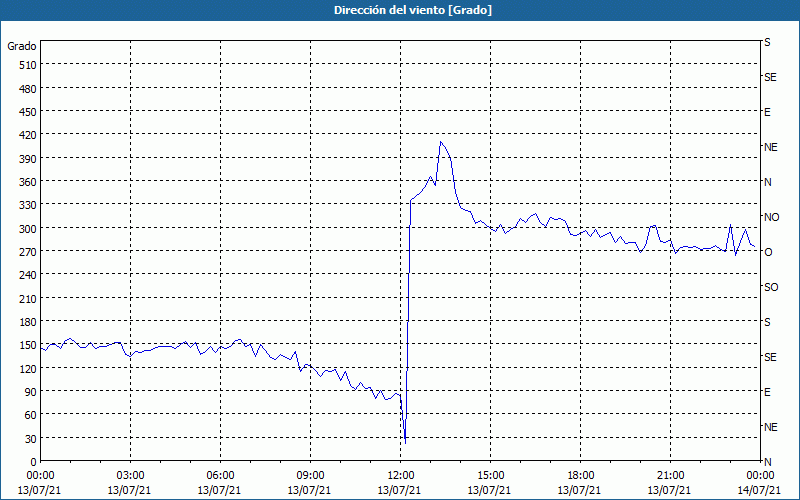The height and width of the screenshot is (500, 800).
Task: Click the 00:00 label above 14/07/21
Action: 760,476
